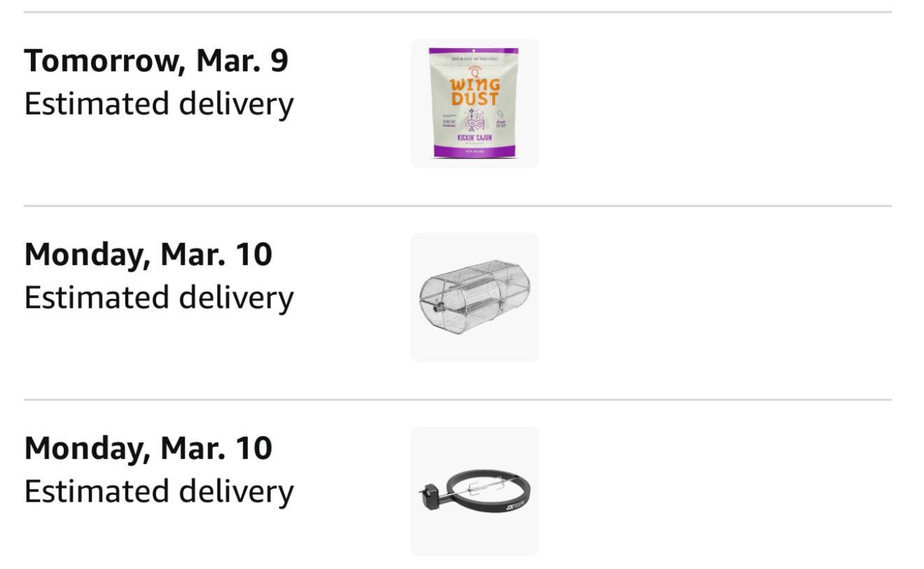Open the rotisserie ring kit thumbnail
Image resolution: width=924 pixels, height=569 pixels.
(x=475, y=491)
